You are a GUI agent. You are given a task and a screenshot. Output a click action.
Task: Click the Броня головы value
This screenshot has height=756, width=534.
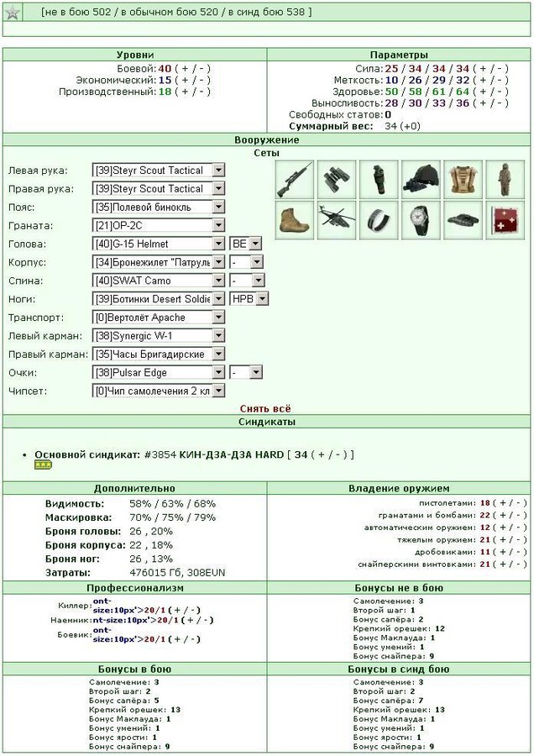151,532
